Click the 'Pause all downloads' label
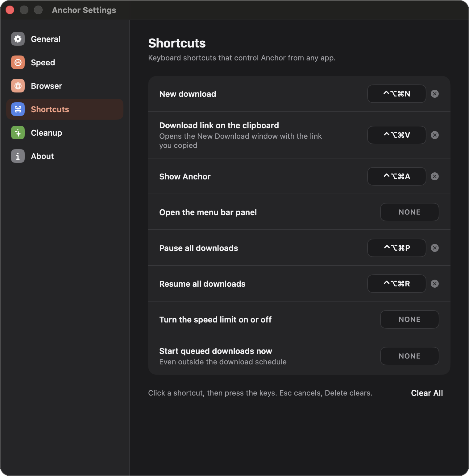Viewport: 469px width, 476px height. pos(199,248)
